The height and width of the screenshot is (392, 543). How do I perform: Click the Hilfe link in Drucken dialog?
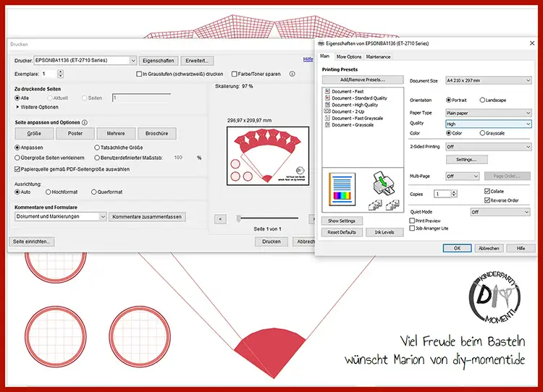[x=308, y=59]
